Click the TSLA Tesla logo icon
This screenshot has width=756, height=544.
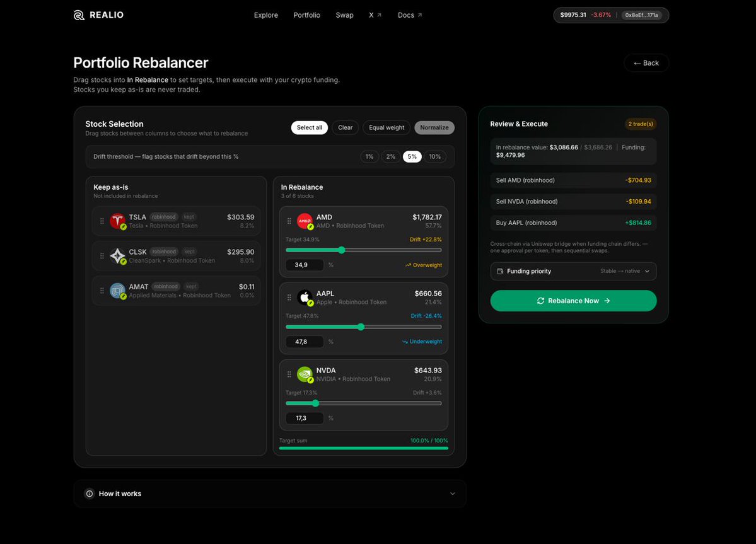(117, 221)
